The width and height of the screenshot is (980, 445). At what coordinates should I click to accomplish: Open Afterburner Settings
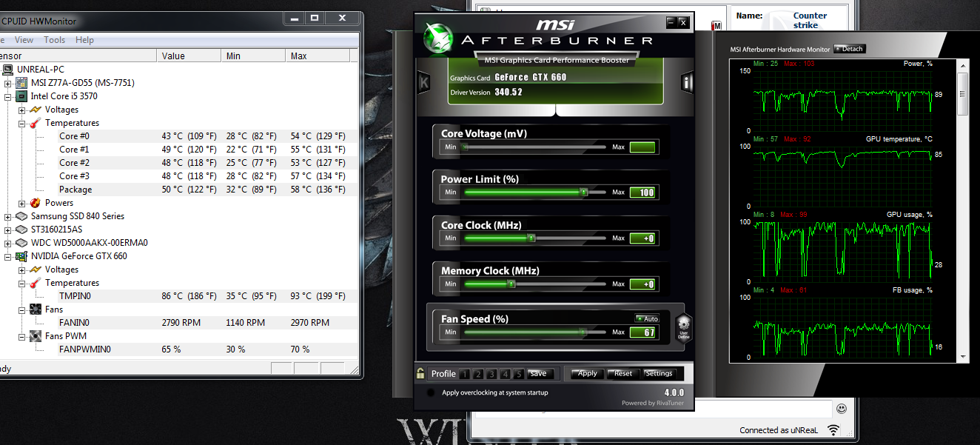click(x=659, y=373)
